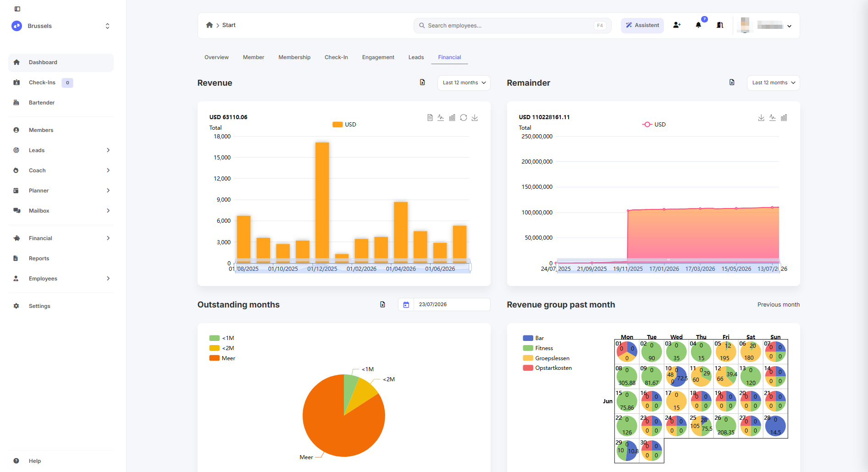Viewport: 868px width, 472px height.
Task: Click the add member icon
Action: [677, 25]
